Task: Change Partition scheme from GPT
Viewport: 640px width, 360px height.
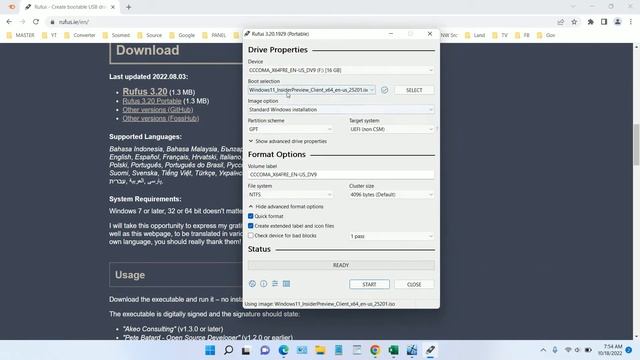Action: point(290,129)
